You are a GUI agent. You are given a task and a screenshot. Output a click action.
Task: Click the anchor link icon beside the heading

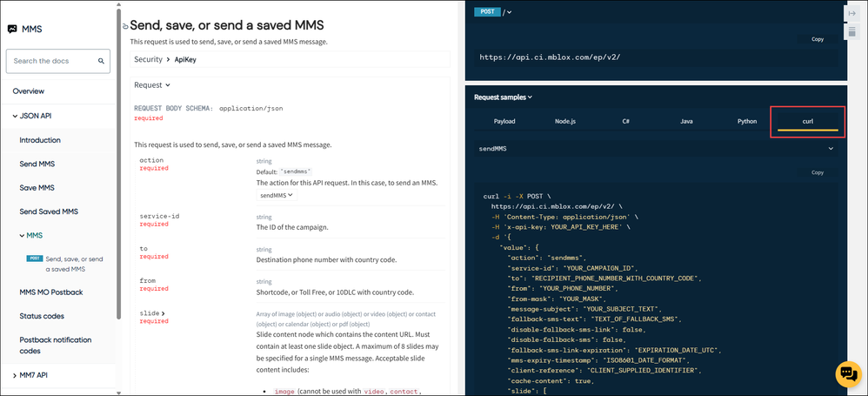125,25
